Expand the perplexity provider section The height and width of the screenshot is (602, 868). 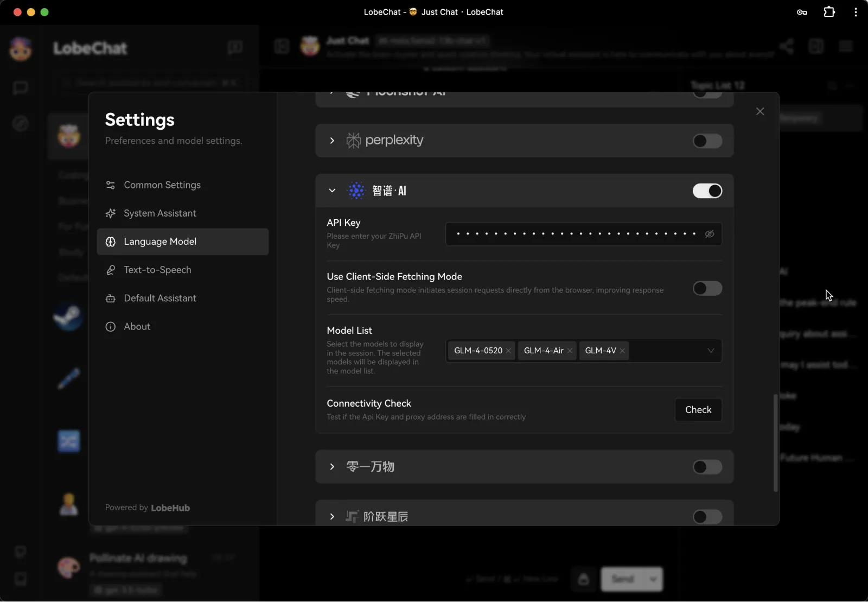click(332, 141)
